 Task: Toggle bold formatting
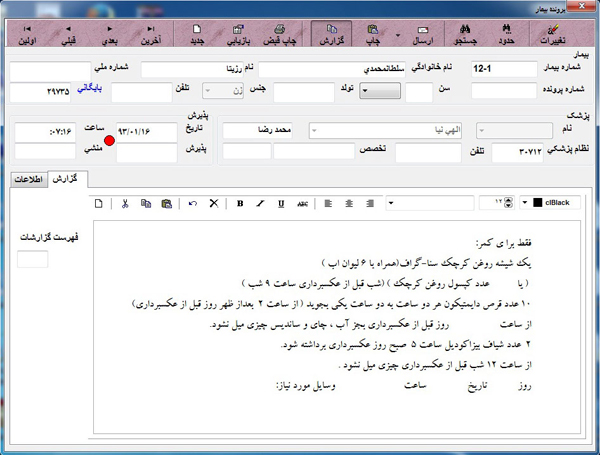pyautogui.click(x=240, y=203)
